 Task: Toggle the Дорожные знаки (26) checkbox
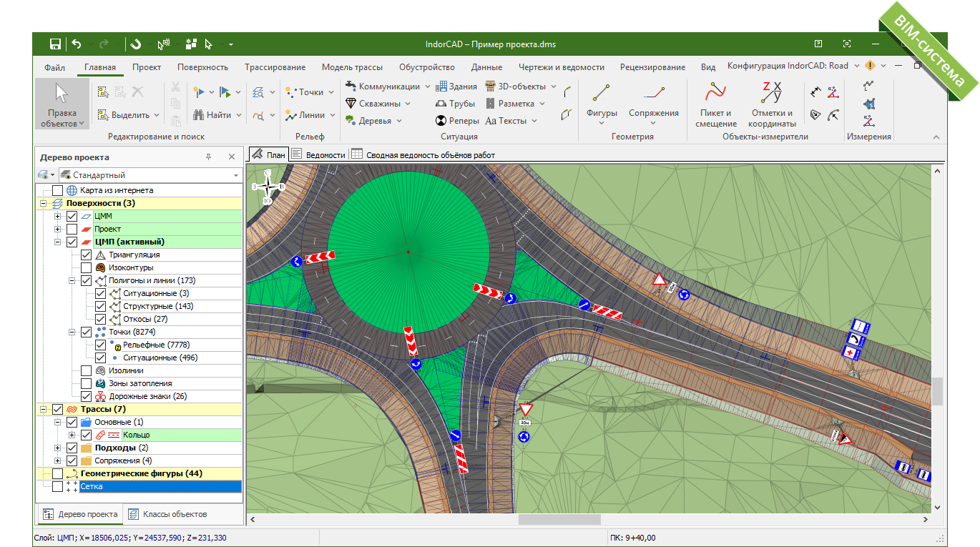point(86,396)
